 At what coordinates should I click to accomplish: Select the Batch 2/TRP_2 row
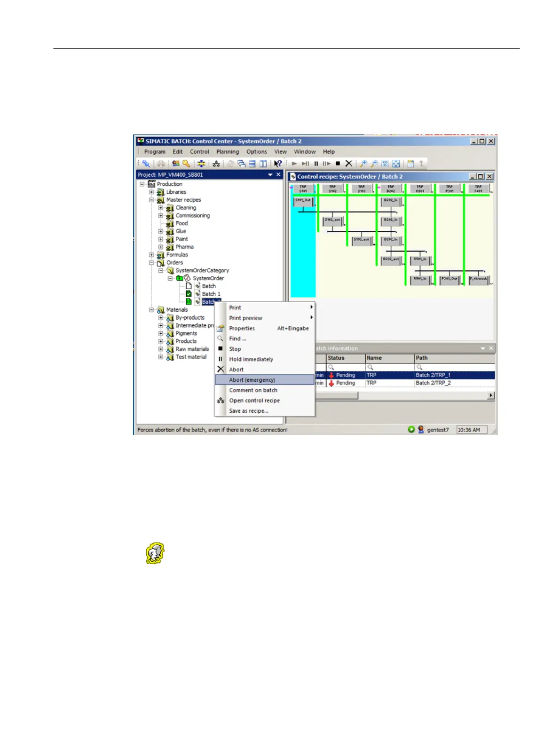405,383
